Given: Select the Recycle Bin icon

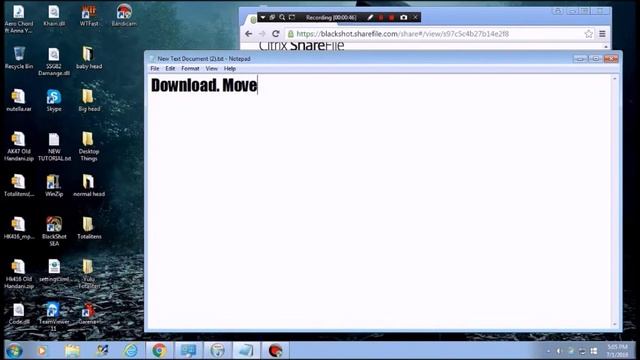Looking at the screenshot, I should [19, 58].
